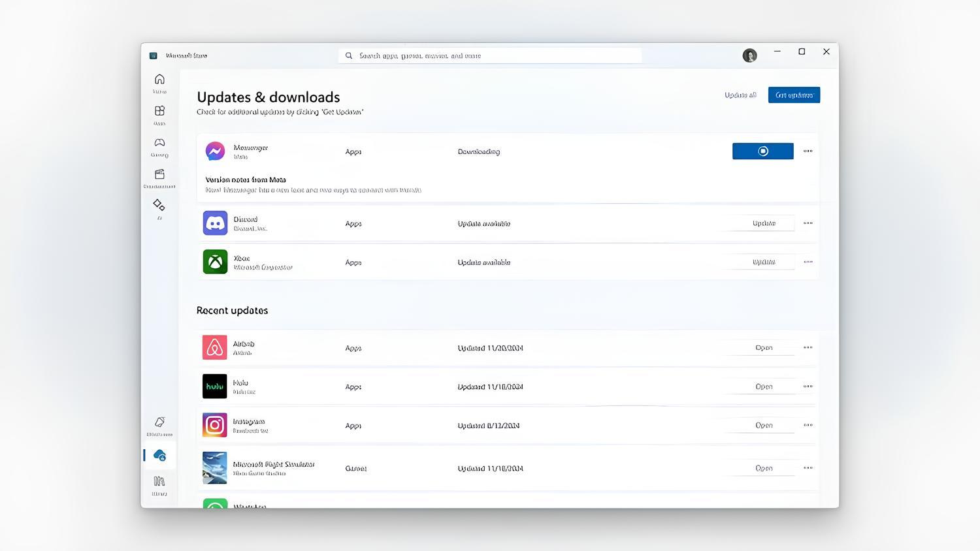Open the AI Hub sidebar icon

click(159, 204)
